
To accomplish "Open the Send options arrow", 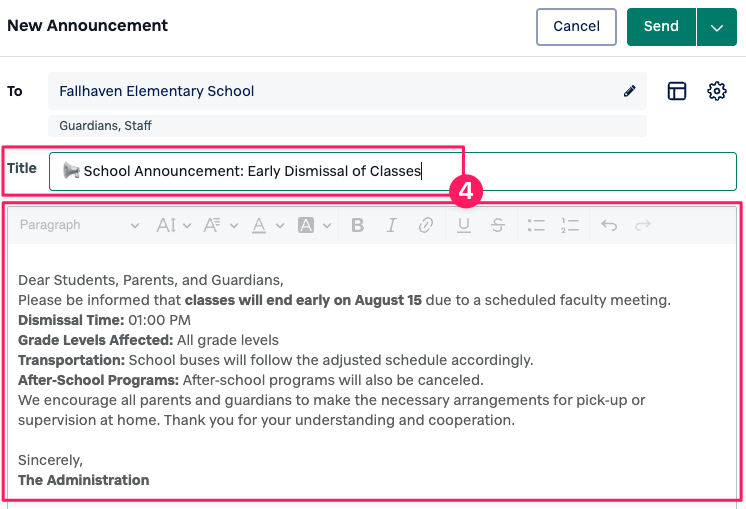I will pos(717,27).
